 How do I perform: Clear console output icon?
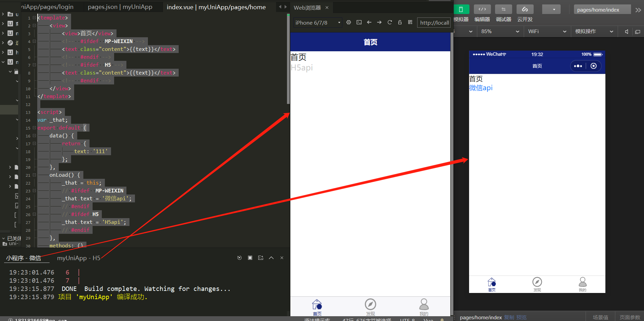261,258
